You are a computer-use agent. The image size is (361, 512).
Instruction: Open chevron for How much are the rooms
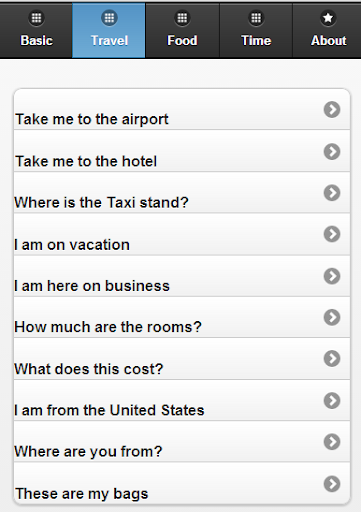coord(332,317)
